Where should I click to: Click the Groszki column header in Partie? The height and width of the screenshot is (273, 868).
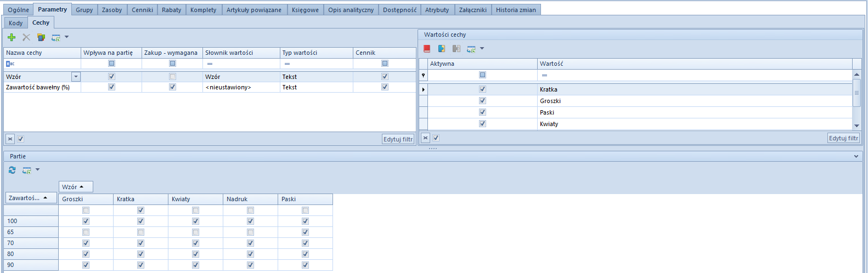(x=86, y=199)
